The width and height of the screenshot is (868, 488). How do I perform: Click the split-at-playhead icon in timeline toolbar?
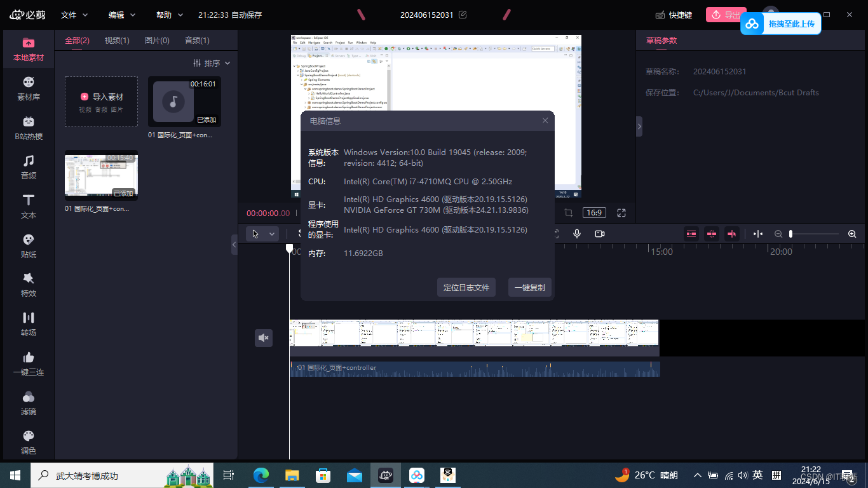(758, 234)
